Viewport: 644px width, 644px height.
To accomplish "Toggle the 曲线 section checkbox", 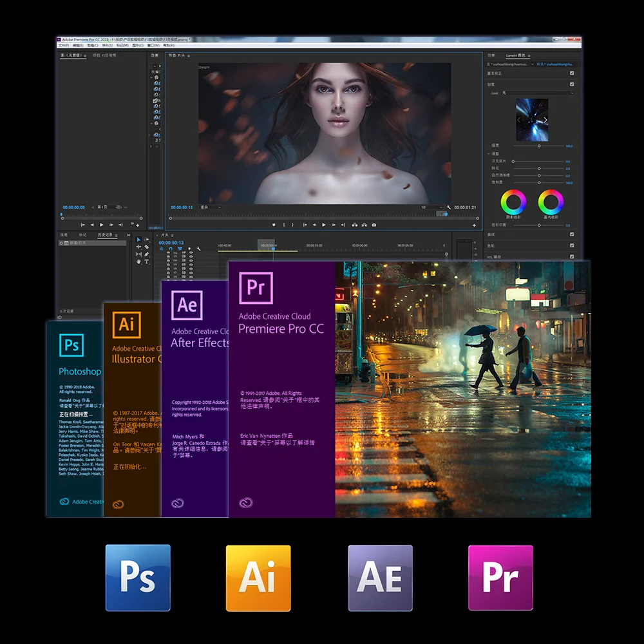I will point(572,234).
